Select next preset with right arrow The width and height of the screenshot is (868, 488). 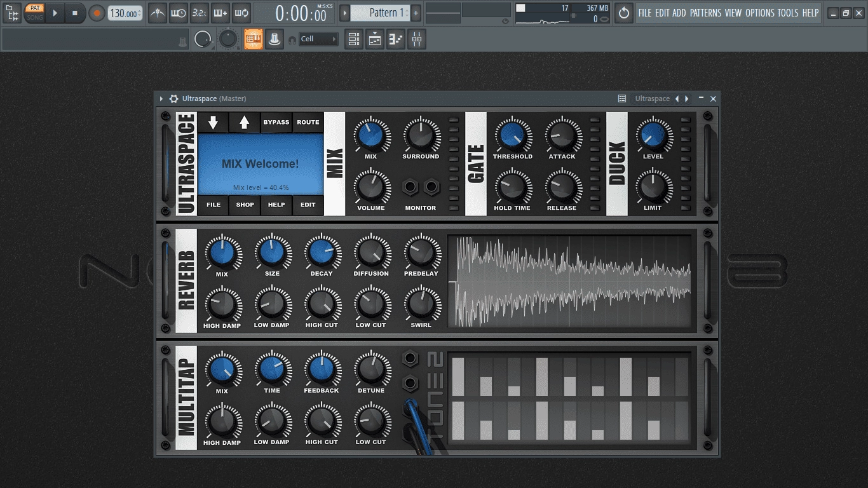(687, 98)
